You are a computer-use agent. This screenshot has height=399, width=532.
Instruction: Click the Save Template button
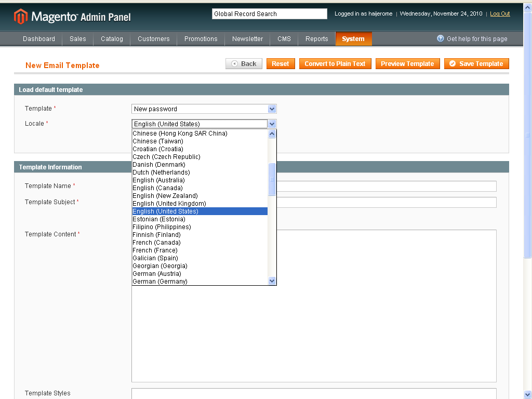pos(476,63)
